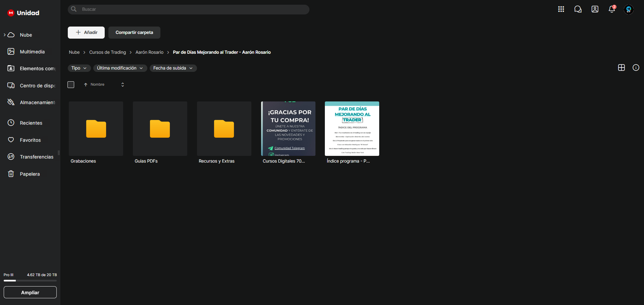This screenshot has width=644, height=305.
Task: Show the folder info panel icon
Action: coord(636,68)
